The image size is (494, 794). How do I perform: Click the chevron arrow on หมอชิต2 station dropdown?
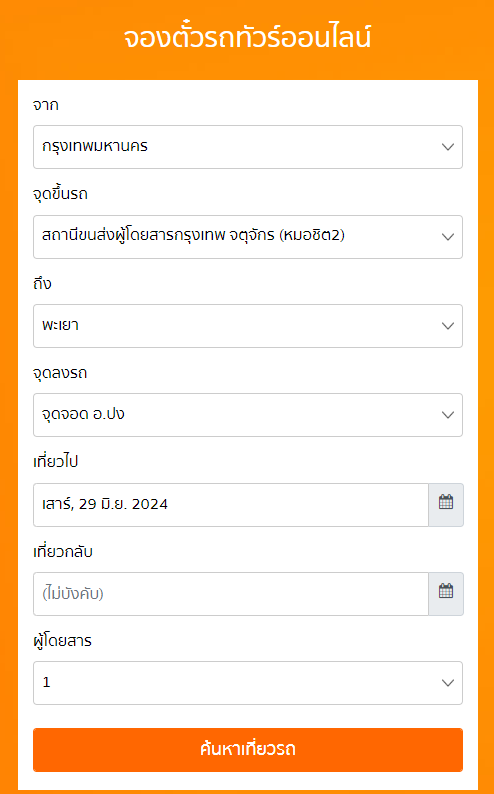point(447,237)
